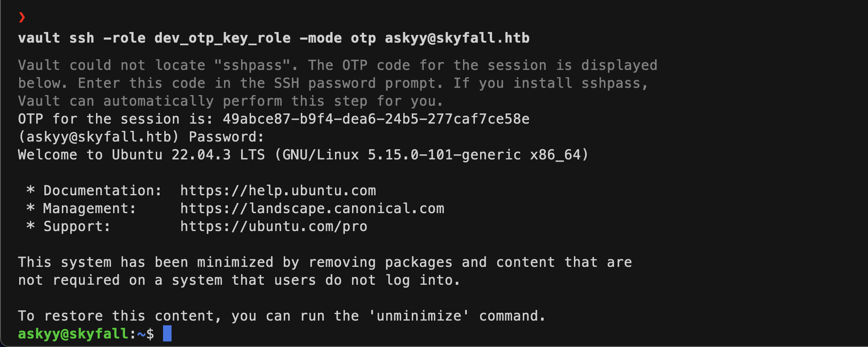This screenshot has width=868, height=347.
Task: Click the blue tilde in the shell prompt
Action: 141,334
